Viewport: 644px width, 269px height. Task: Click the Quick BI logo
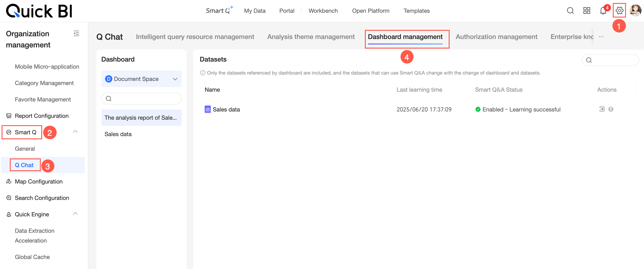39,11
